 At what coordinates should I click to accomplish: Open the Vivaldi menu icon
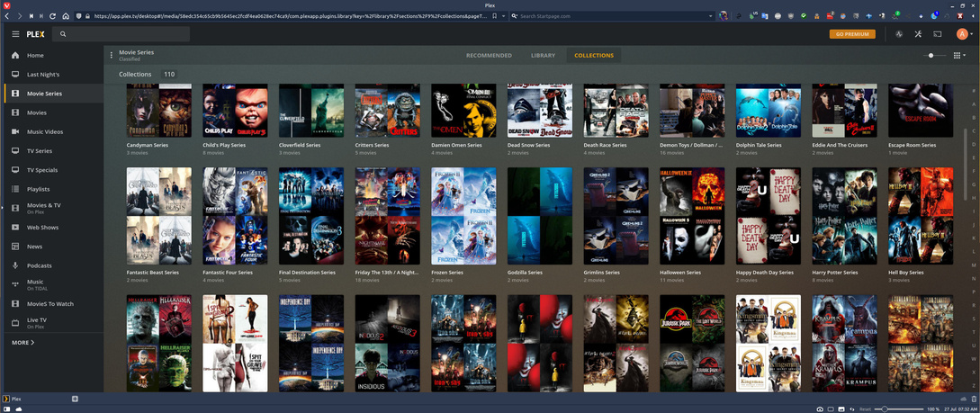pyautogui.click(x=5, y=4)
